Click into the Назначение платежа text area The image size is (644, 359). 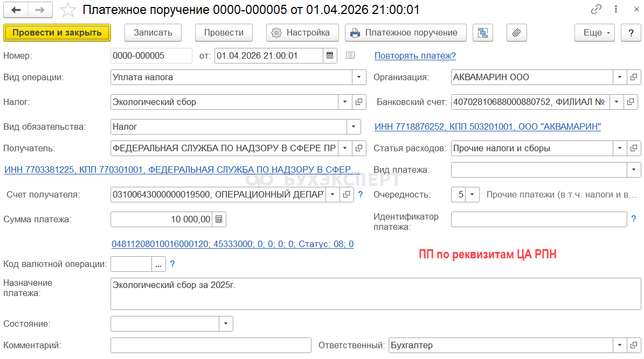coord(376,294)
